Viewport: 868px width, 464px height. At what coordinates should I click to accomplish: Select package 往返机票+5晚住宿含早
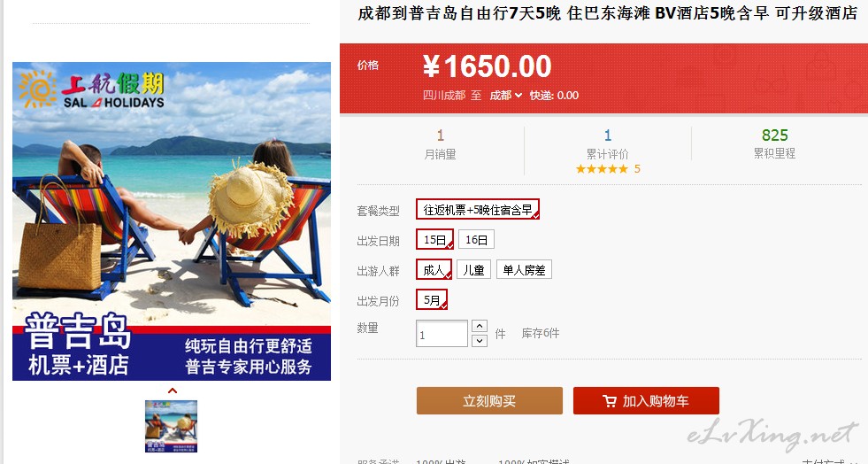pyautogui.click(x=478, y=209)
